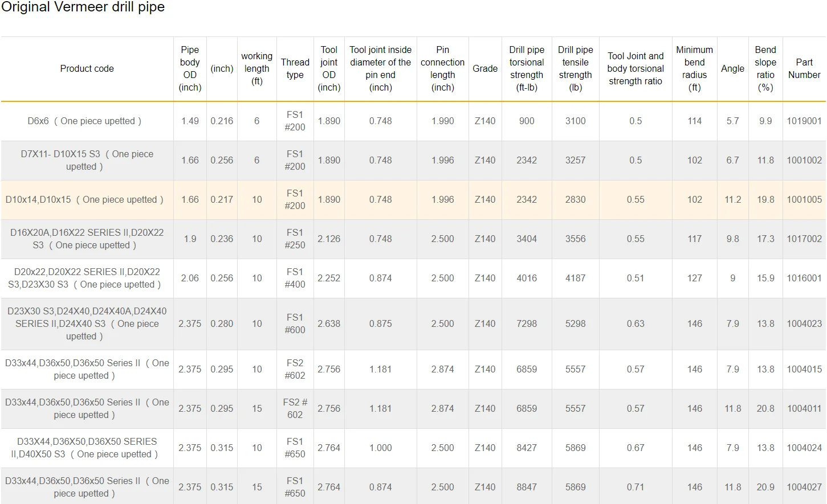The width and height of the screenshot is (827, 504).
Task: Select the "Thread type" column header
Action: [295, 68]
